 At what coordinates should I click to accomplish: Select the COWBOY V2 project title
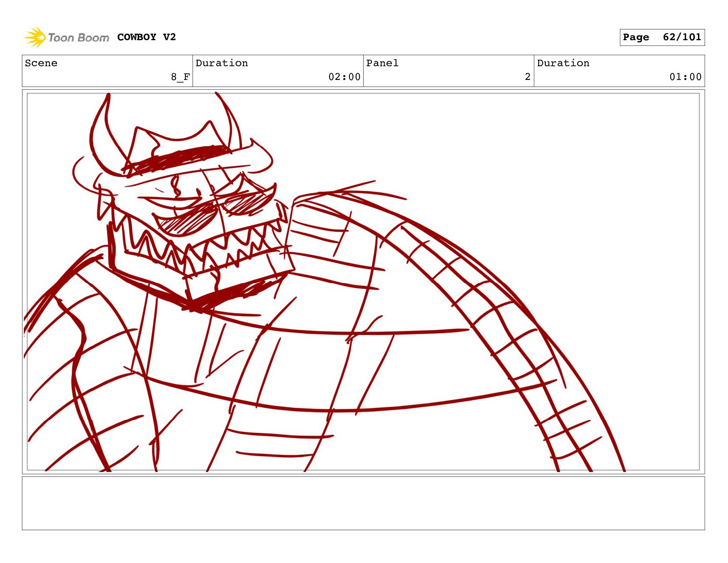(x=146, y=37)
